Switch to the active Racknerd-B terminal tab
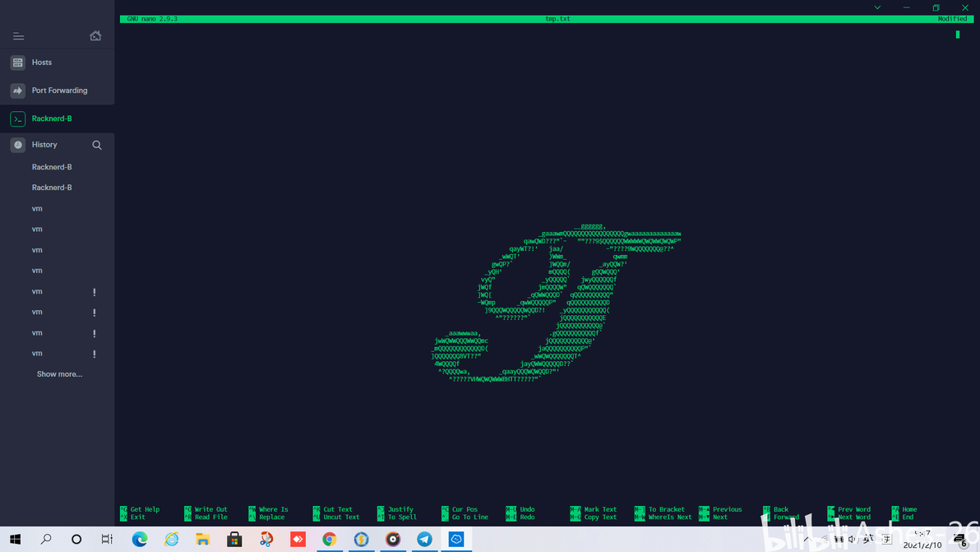 tap(57, 118)
